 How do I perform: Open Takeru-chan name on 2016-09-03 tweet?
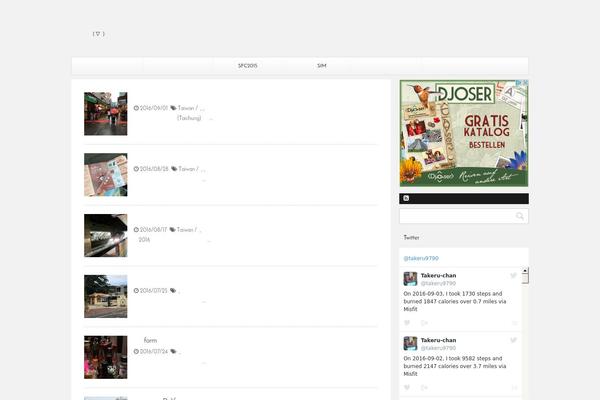click(439, 276)
